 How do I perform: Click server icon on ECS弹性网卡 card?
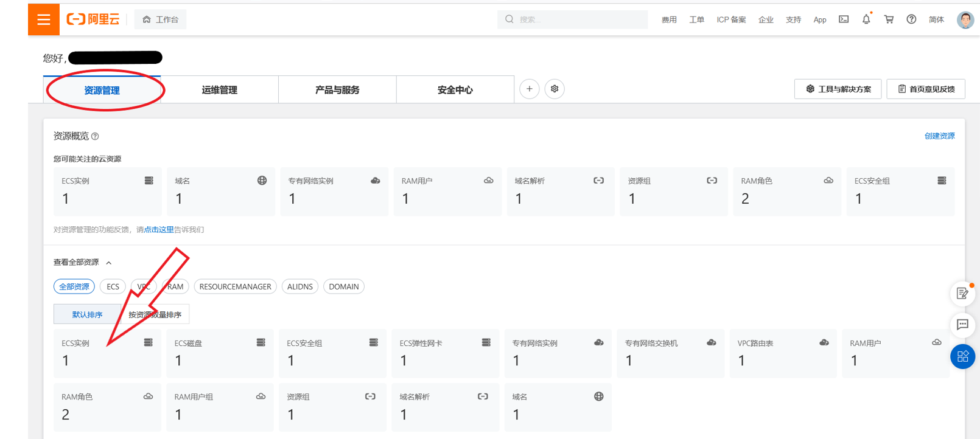click(486, 343)
